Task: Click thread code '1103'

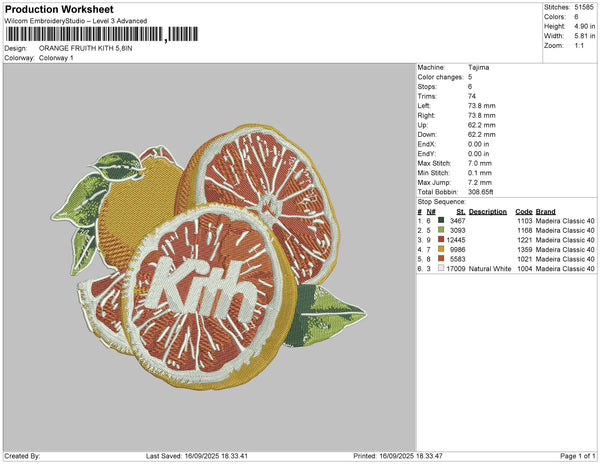Action: (525, 221)
